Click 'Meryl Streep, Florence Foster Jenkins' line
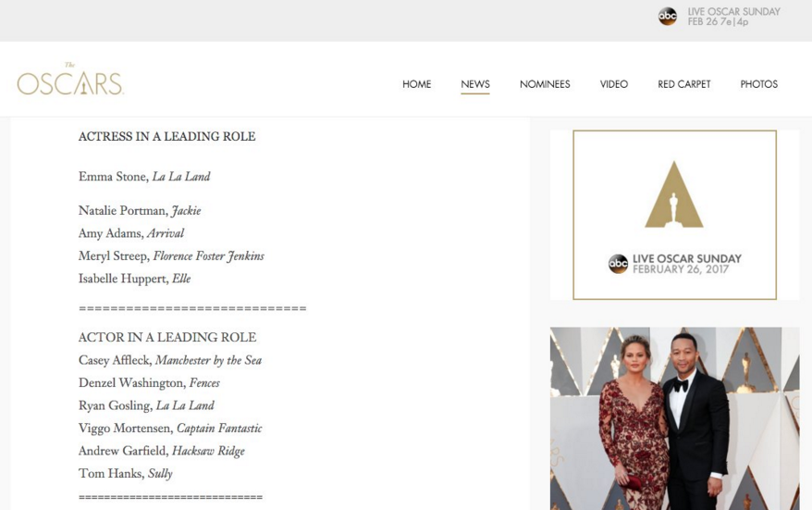812x510 pixels. pos(171,256)
